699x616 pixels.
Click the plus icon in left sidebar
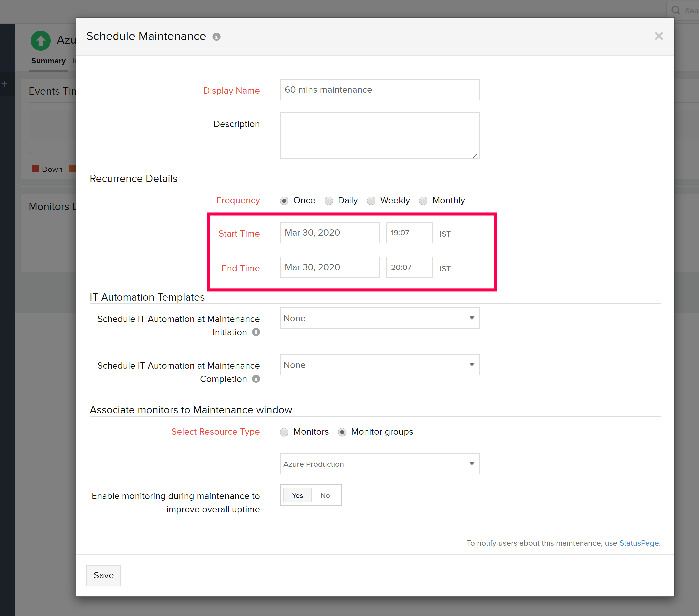click(x=4, y=84)
